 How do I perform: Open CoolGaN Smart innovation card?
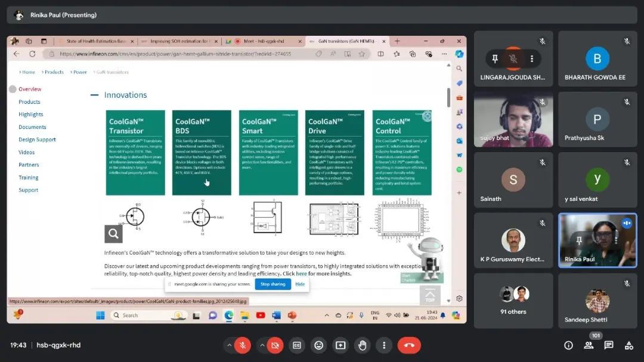click(x=268, y=153)
